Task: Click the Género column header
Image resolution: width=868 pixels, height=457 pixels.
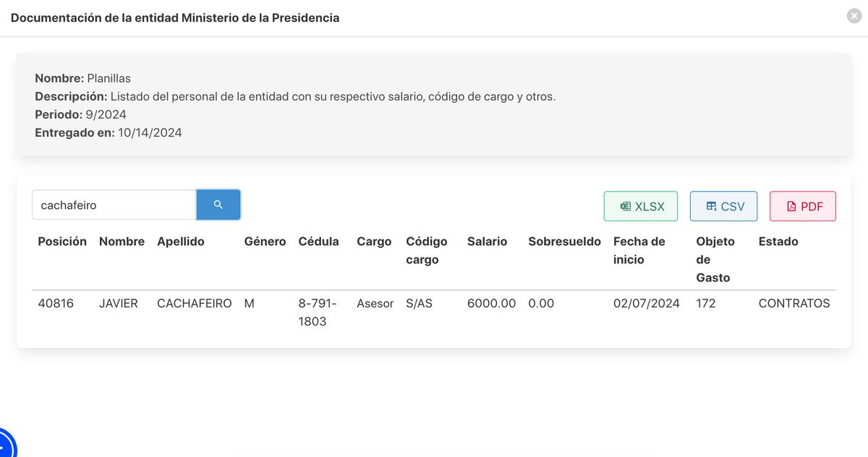Action: pos(265,242)
